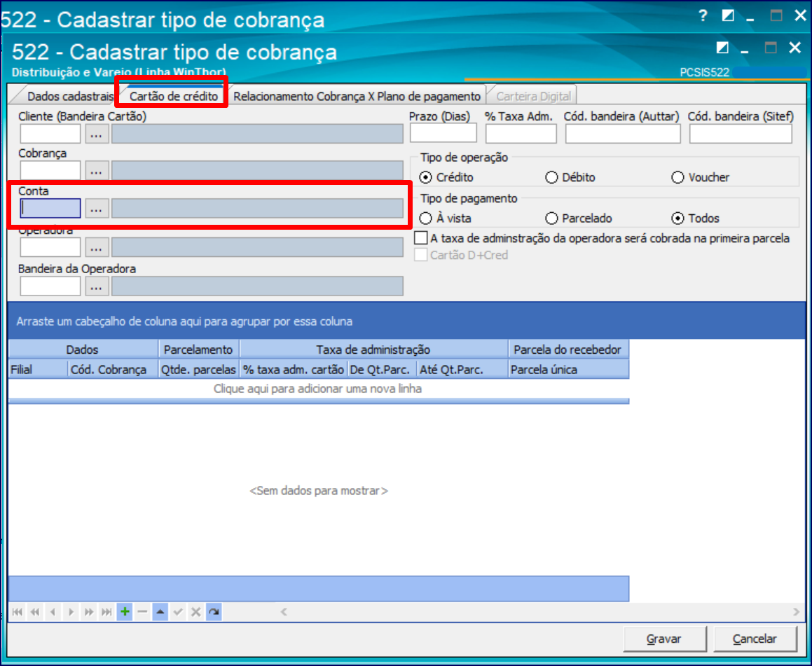This screenshot has width=812, height=666.
Task: Open lookup button for Conta
Action: [x=96, y=209]
